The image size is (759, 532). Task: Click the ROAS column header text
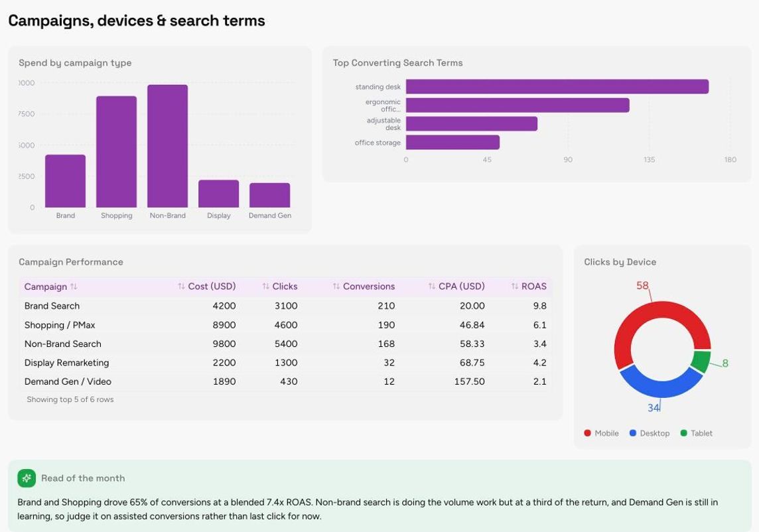tap(534, 287)
